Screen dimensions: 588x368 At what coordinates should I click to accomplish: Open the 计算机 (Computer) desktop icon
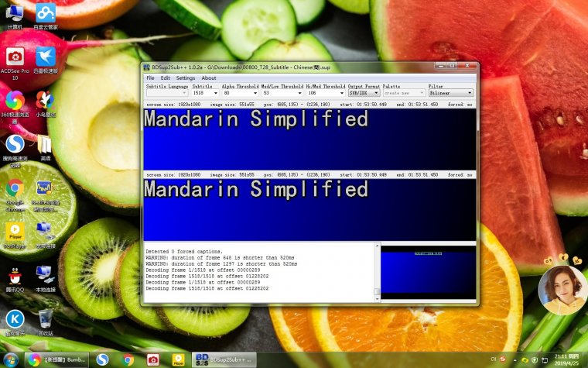(15, 16)
